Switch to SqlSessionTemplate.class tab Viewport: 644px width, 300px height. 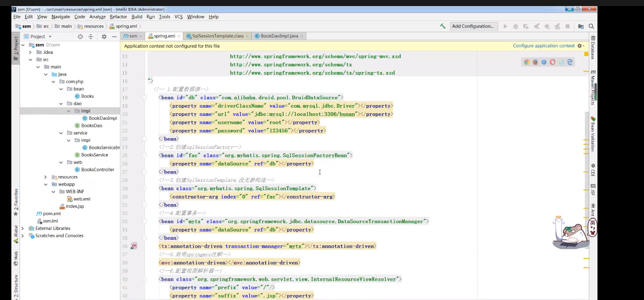[218, 36]
